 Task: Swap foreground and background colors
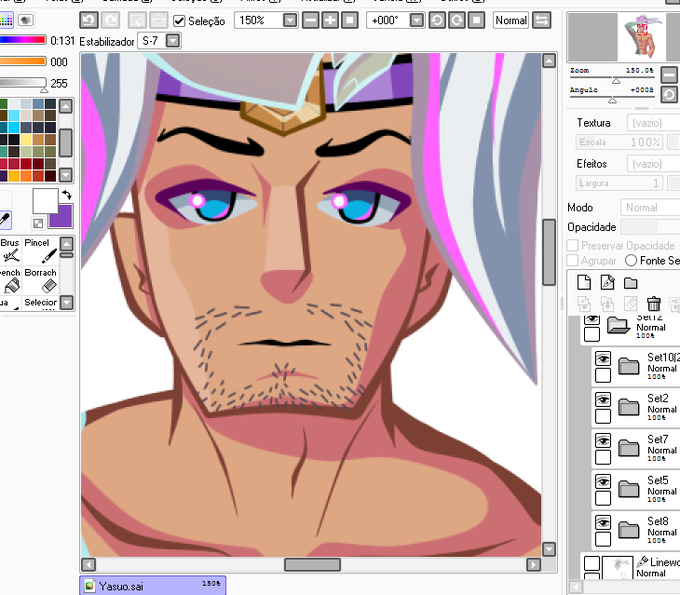pos(67,195)
